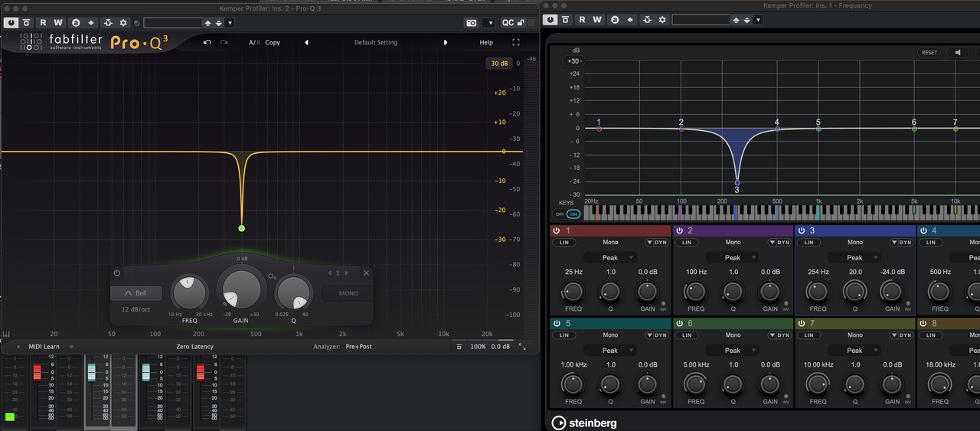Click the undo arrow in Pro-Q 3
980x431 pixels.
click(207, 42)
